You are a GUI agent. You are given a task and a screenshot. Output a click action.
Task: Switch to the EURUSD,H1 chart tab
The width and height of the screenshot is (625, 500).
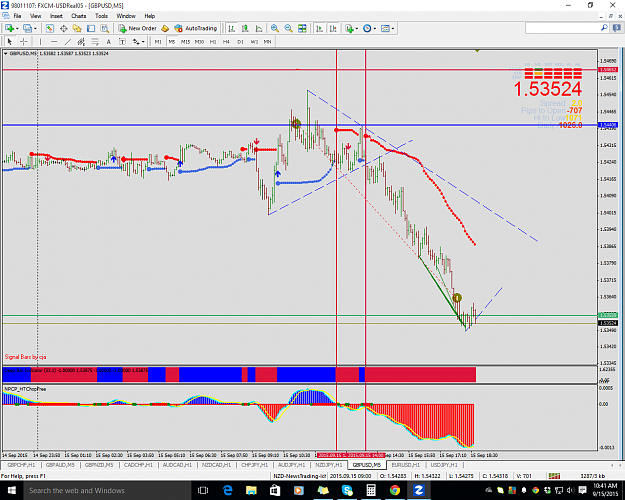[405, 465]
